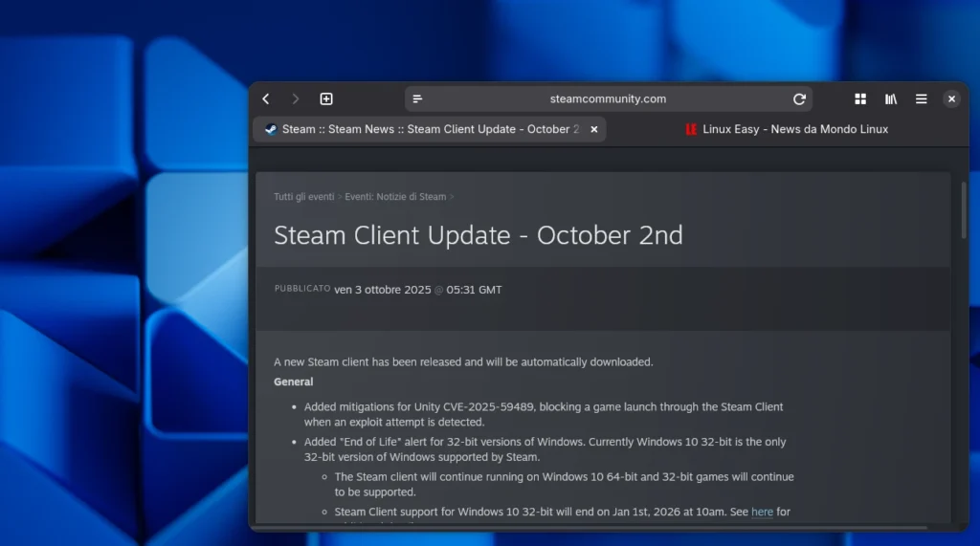Click the 'General' section heading
The image size is (980, 546).
293,382
